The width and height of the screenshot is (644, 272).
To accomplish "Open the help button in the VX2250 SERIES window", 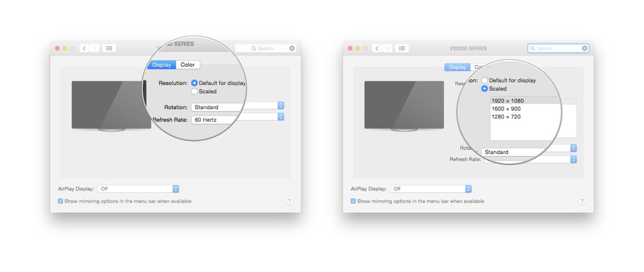I will click(582, 201).
